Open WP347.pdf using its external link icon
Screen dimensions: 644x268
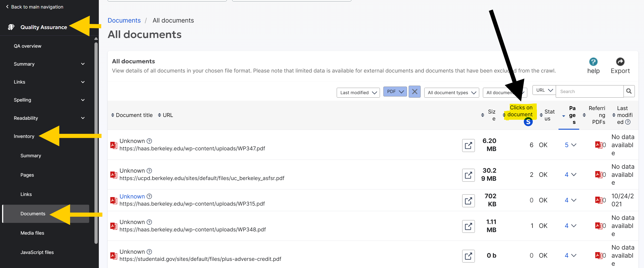click(x=468, y=145)
